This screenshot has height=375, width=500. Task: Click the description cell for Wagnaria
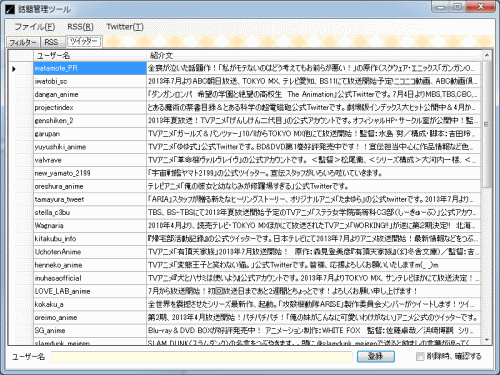314,226
